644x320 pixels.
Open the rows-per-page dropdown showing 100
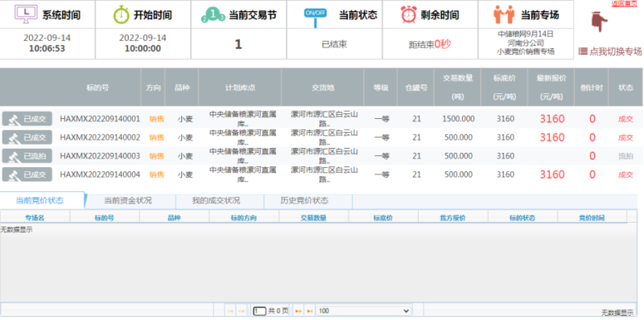pos(365,311)
